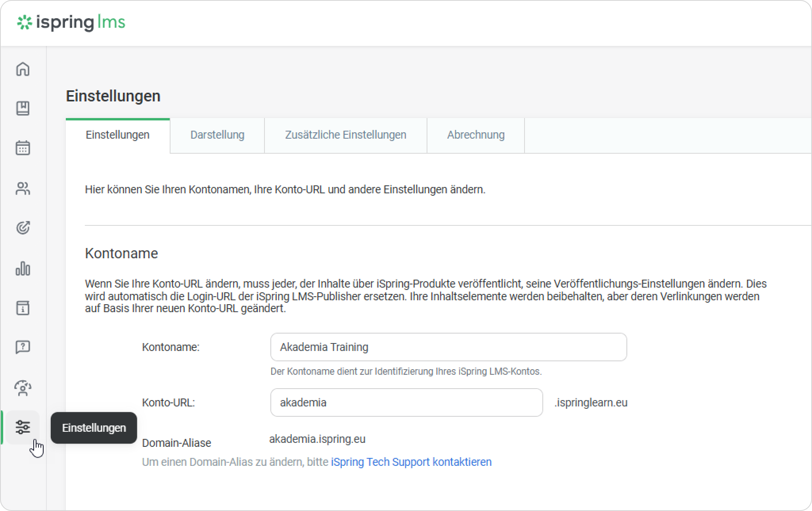Switch to the Darstellung tab
Screen dimensions: 812x511
tap(217, 135)
